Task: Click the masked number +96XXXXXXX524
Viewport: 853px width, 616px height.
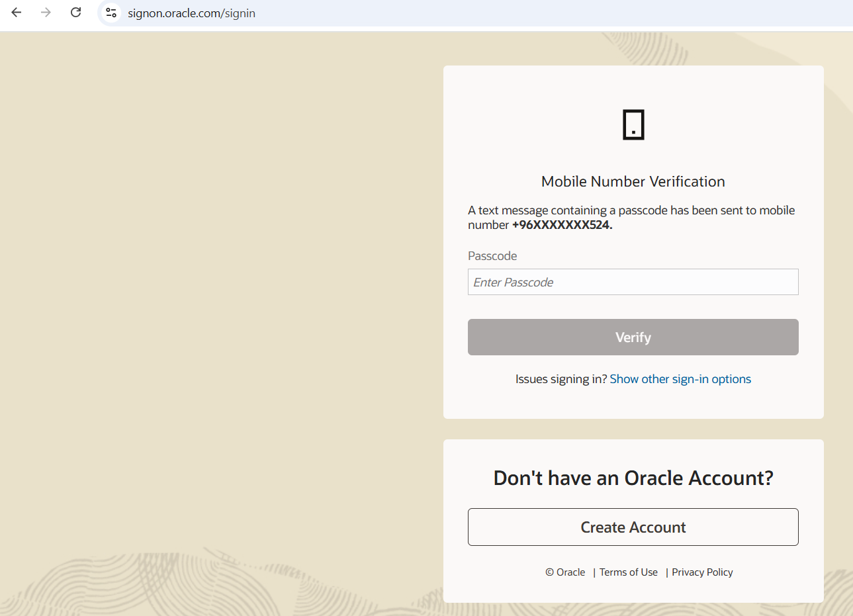Action: pos(562,225)
